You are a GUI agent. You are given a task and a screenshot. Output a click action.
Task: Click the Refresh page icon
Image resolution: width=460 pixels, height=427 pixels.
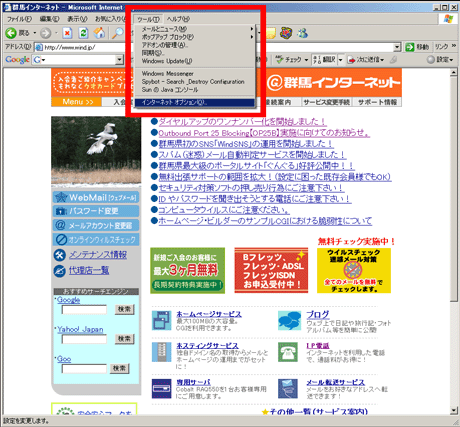click(x=83, y=33)
